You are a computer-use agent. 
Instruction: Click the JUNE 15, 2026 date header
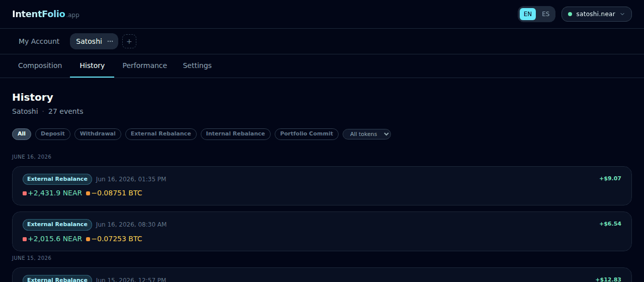tap(32, 258)
